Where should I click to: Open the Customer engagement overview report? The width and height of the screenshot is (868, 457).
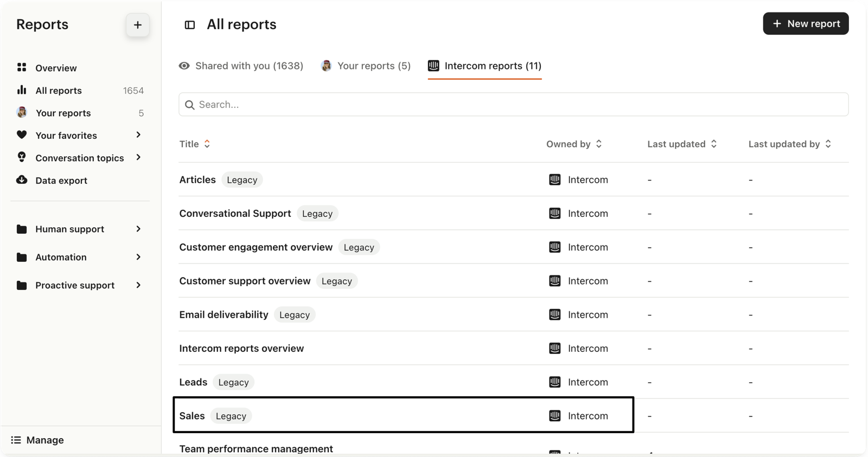(x=256, y=247)
